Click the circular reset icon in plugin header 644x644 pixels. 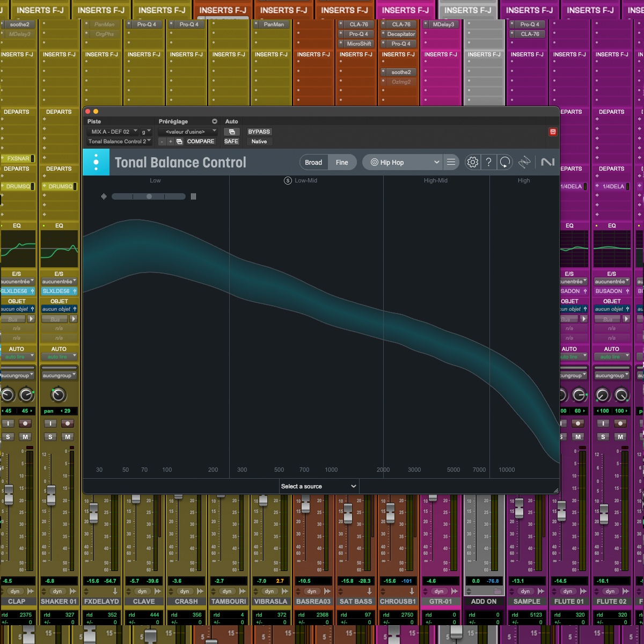(505, 162)
